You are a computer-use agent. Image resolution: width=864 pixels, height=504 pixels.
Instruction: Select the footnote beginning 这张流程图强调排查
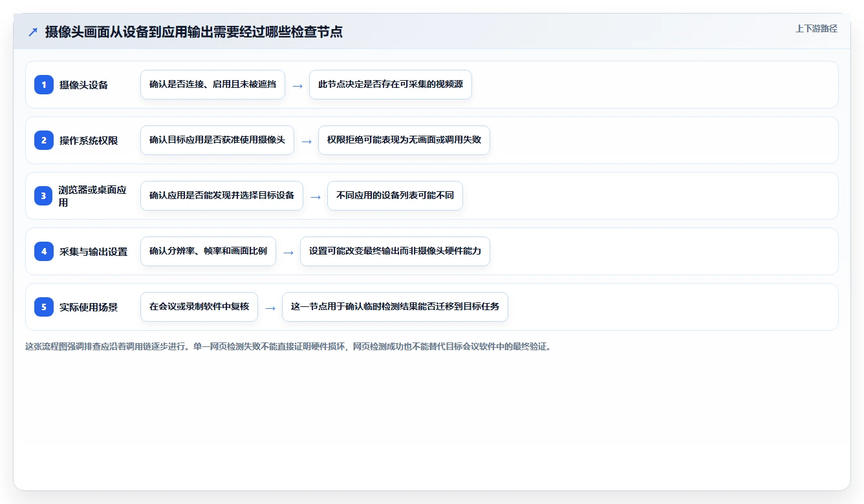(288, 346)
